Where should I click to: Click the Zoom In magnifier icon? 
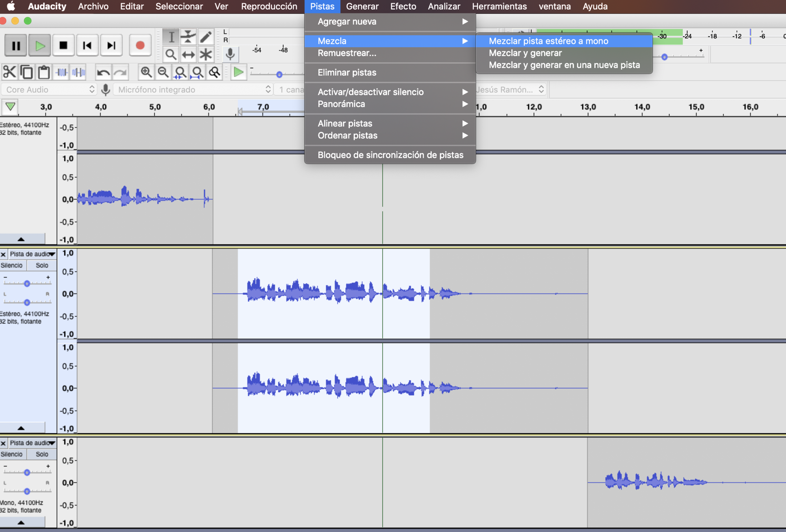coord(146,72)
